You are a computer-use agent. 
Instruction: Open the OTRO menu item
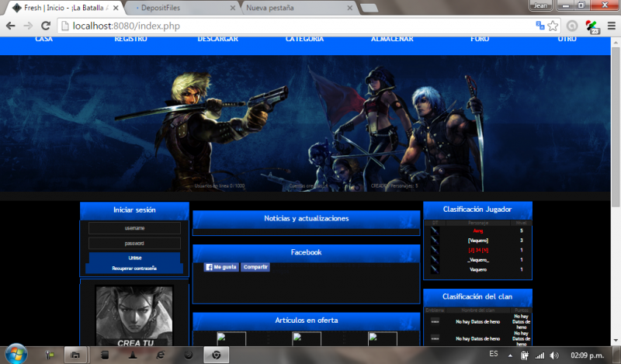pyautogui.click(x=567, y=40)
